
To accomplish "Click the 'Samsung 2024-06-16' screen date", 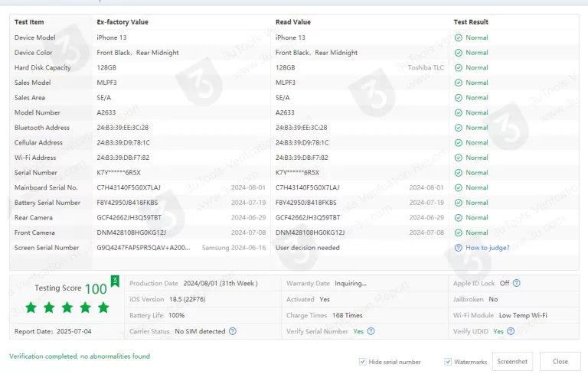I will pos(234,248).
